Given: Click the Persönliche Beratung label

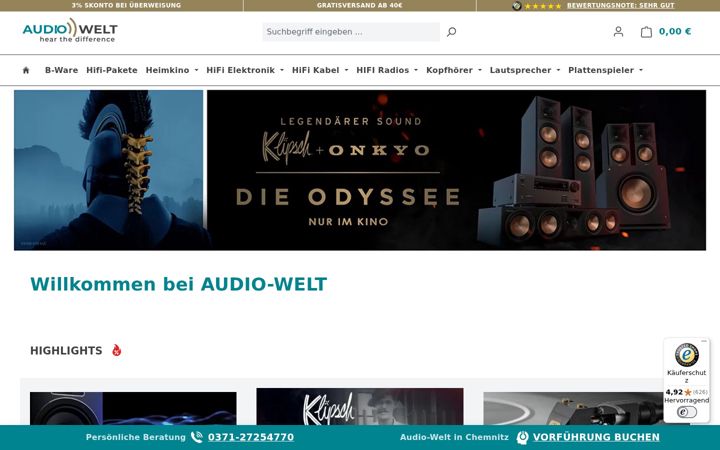Looking at the screenshot, I should click(x=135, y=437).
